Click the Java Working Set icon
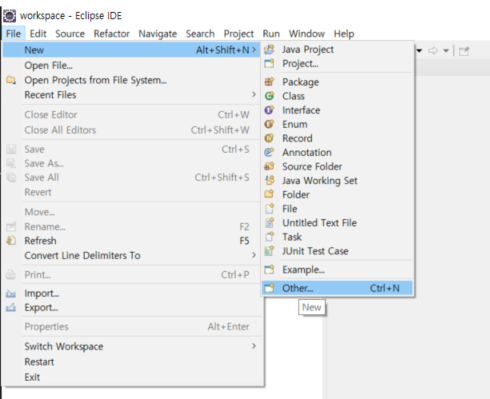The height and width of the screenshot is (399, 490). click(269, 180)
